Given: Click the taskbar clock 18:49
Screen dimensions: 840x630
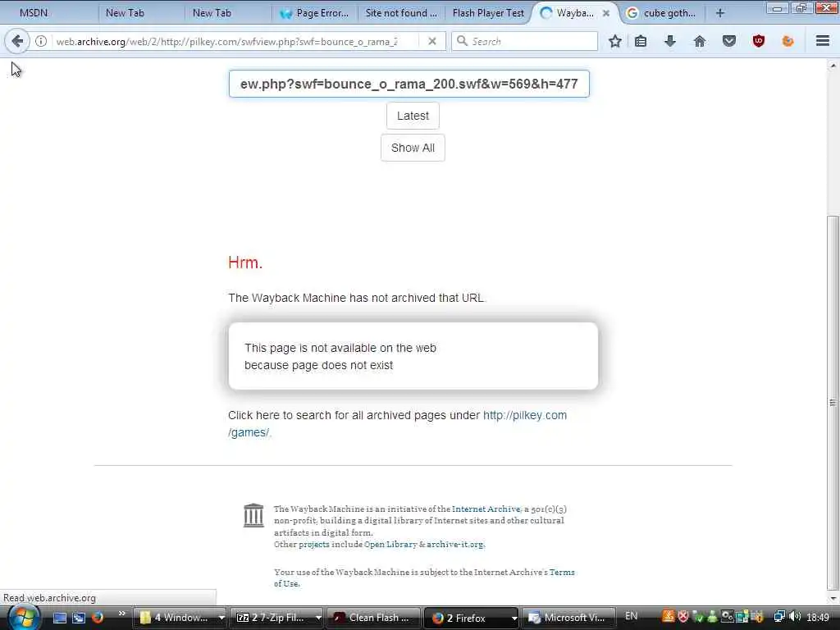Looking at the screenshot, I should [818, 618].
